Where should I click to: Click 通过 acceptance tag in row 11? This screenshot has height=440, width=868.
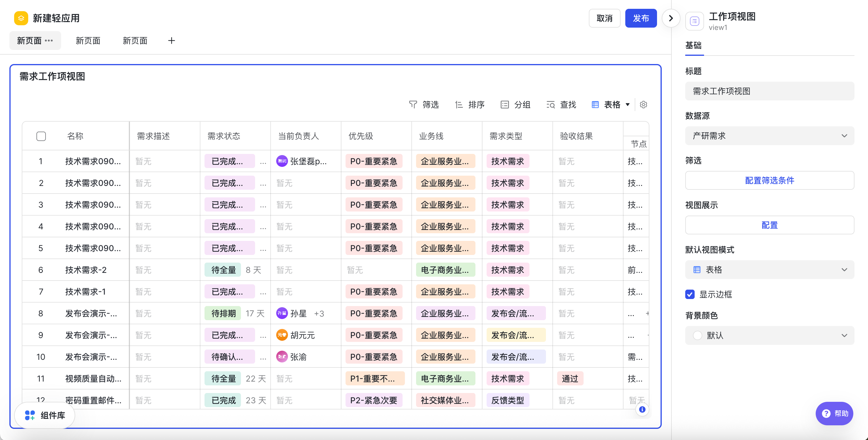570,379
